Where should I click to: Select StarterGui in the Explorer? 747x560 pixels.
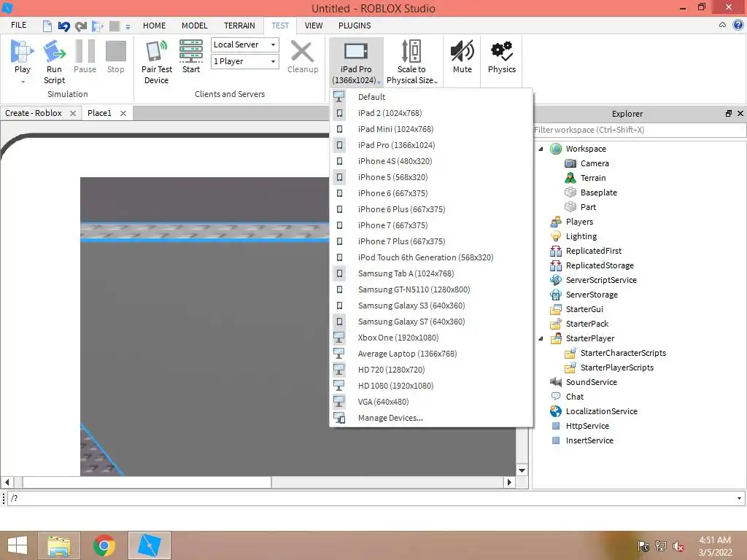pyautogui.click(x=584, y=309)
